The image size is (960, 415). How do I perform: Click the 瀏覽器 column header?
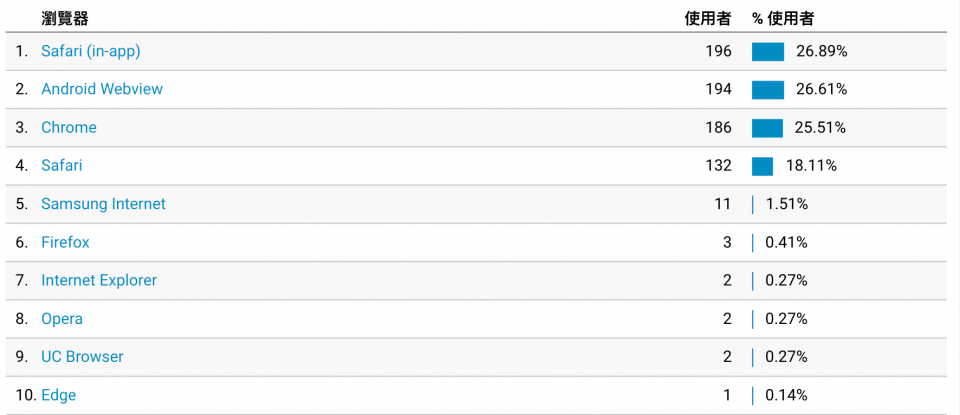pos(64,19)
